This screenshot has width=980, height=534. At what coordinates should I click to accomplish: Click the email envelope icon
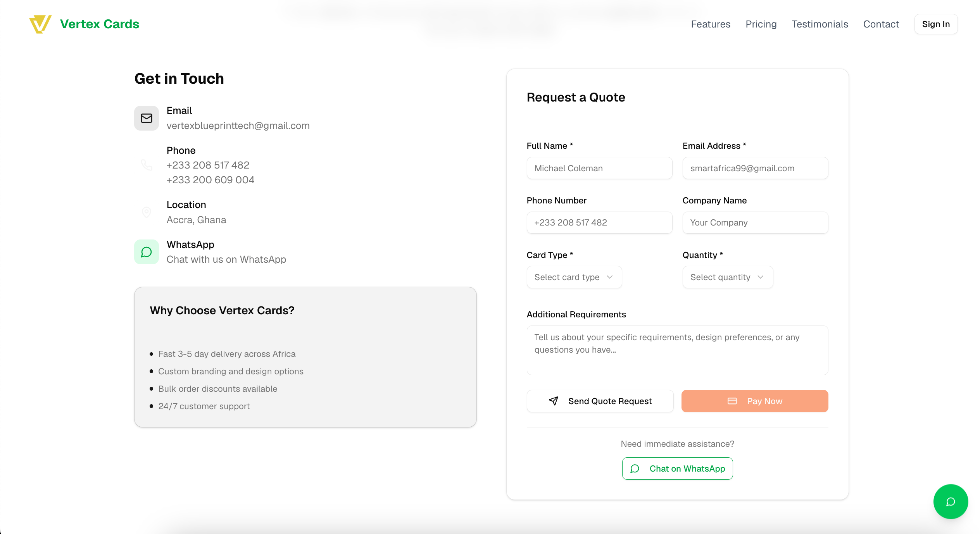(x=146, y=118)
